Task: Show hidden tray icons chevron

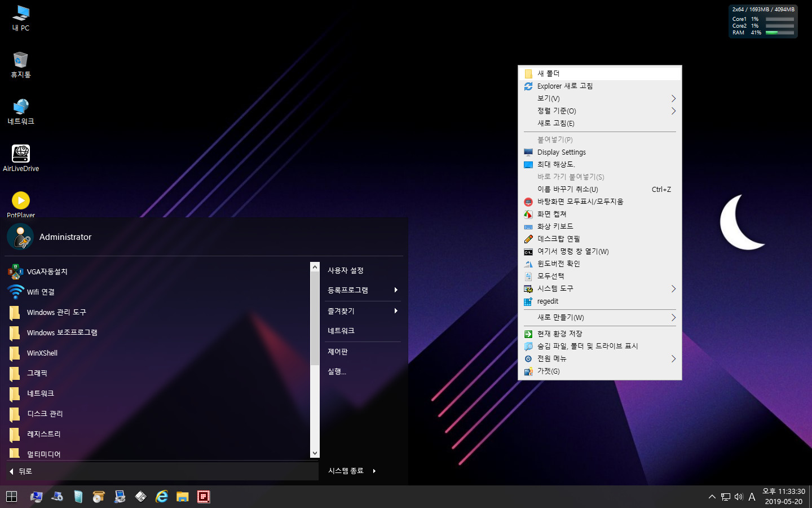Action: pos(712,497)
